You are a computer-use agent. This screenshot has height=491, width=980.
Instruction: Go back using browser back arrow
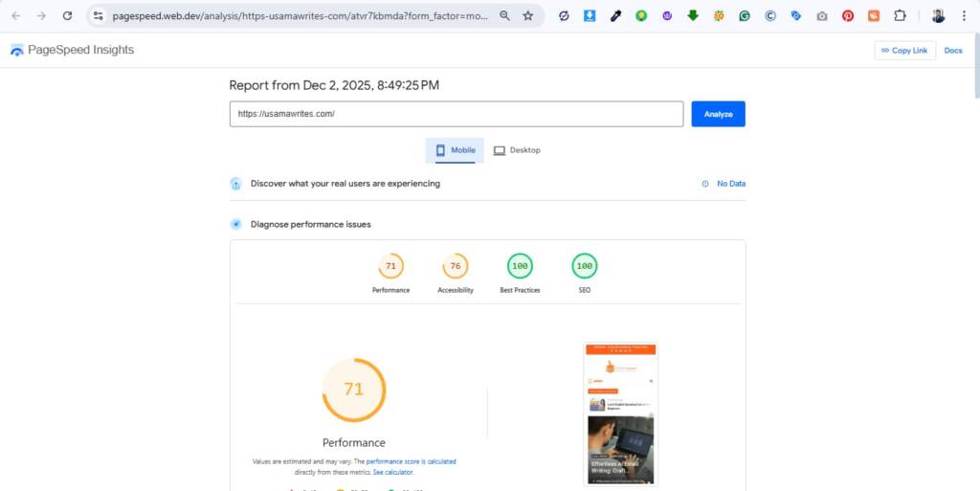click(x=15, y=16)
